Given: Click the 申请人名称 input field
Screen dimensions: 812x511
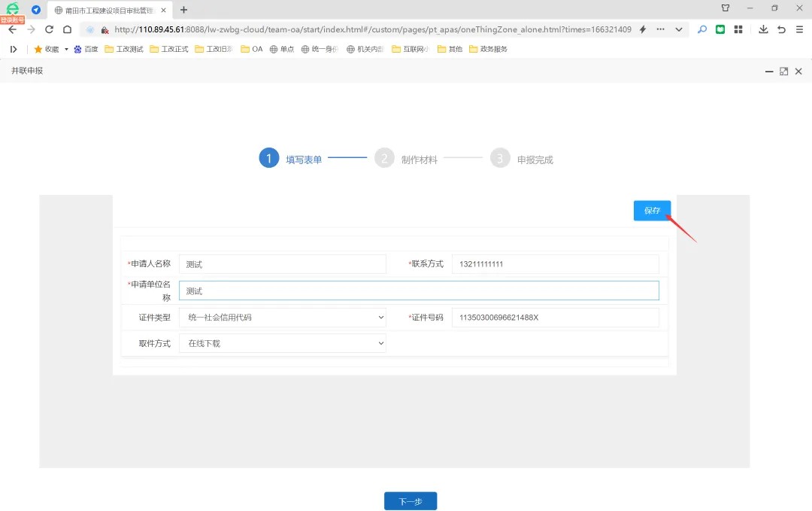Looking at the screenshot, I should pyautogui.click(x=282, y=264).
